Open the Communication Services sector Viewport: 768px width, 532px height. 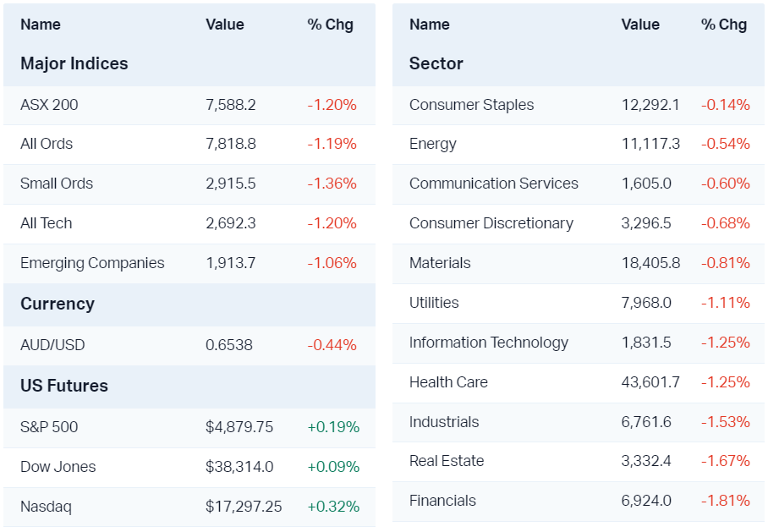pos(493,184)
